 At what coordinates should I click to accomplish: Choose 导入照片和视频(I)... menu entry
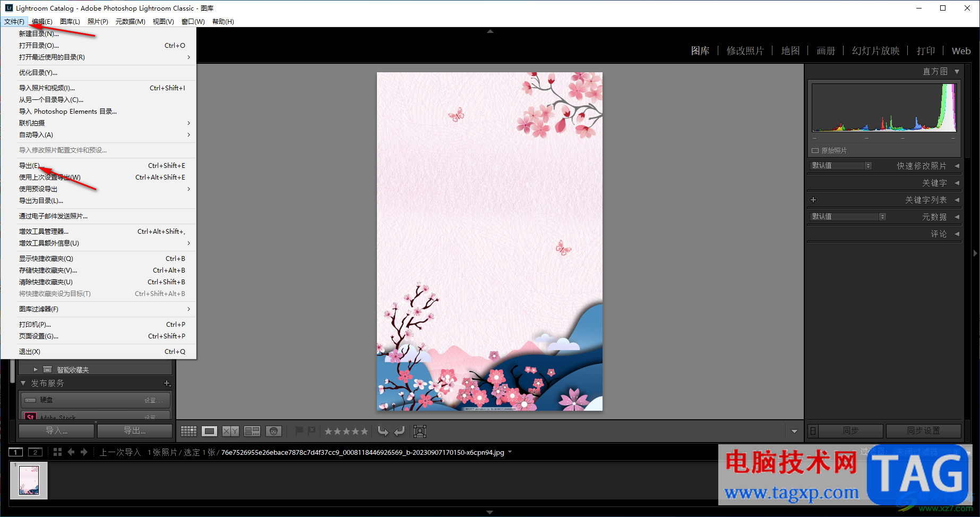(x=99, y=88)
